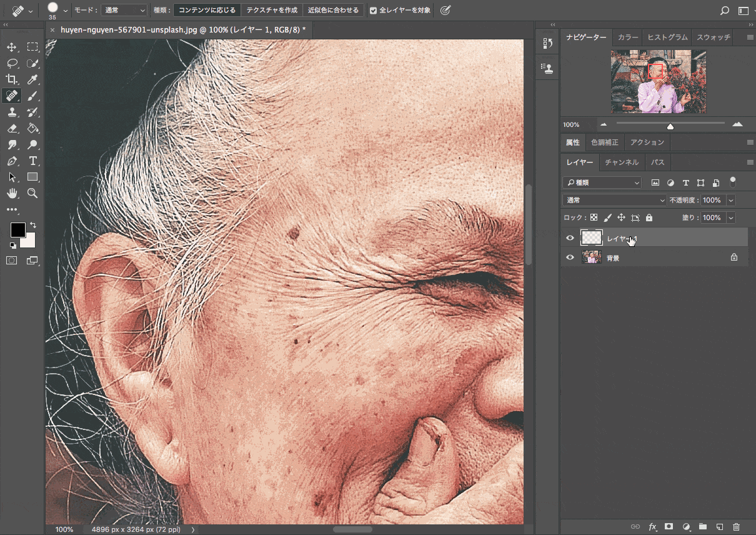Select the Quick Selection tool
The height and width of the screenshot is (535, 756).
pyautogui.click(x=32, y=63)
